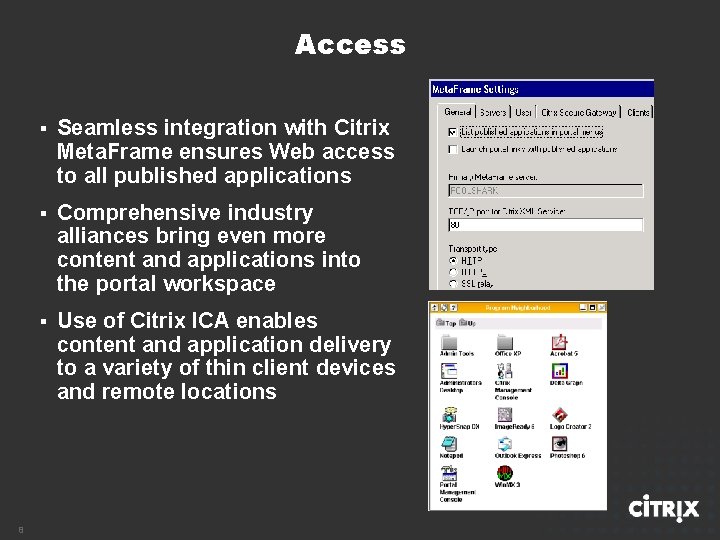Launch the HyperSnap DX icon
Viewport: 720px width, 540px height.
[x=449, y=415]
